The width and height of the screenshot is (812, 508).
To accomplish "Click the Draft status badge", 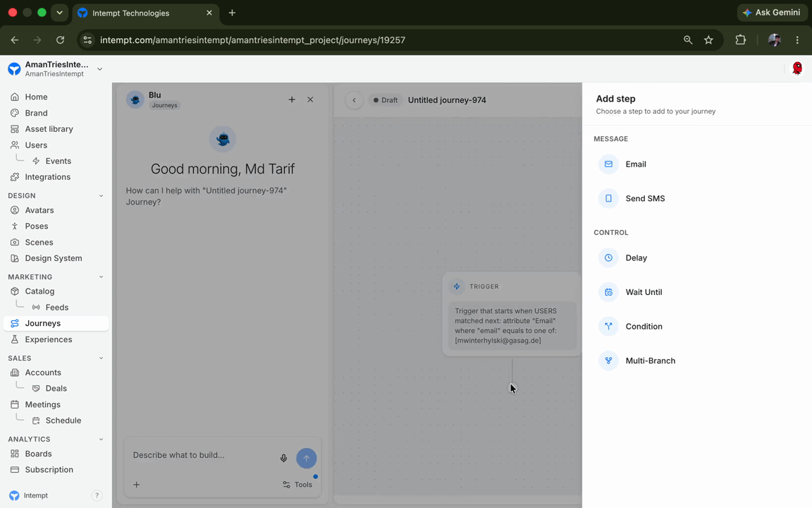I will (386, 100).
